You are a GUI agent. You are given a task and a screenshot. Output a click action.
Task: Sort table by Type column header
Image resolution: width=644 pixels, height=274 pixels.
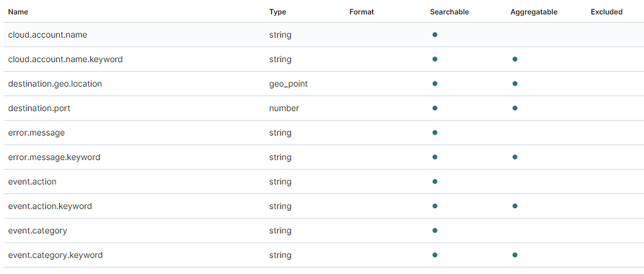point(277,12)
